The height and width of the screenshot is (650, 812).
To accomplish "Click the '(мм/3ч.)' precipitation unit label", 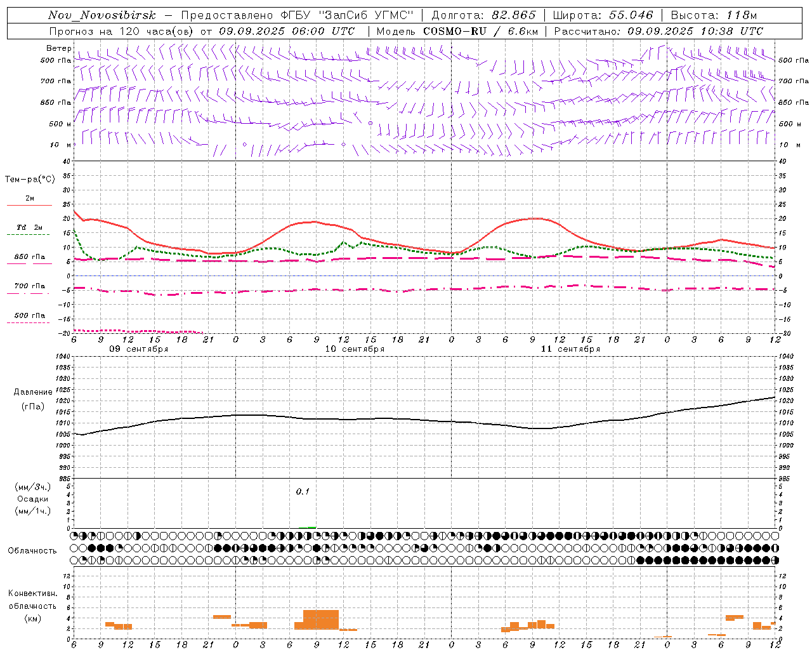I will 33,487.
